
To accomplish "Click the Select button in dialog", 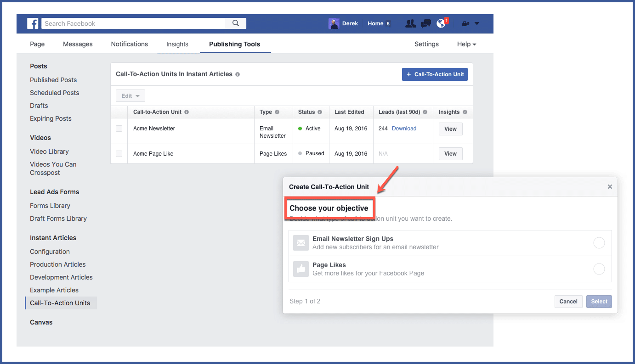I will 599,302.
